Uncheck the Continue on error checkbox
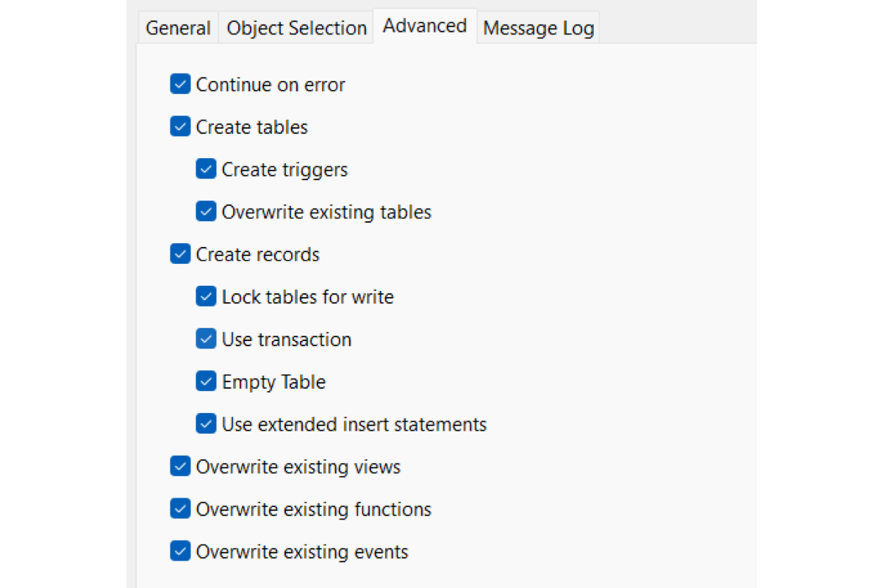 tap(181, 84)
